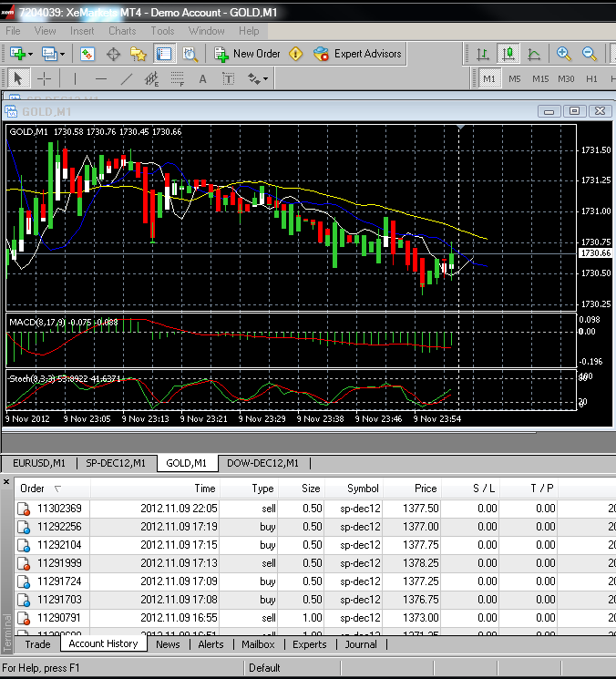Open the Help menu
The image size is (616, 679).
(249, 31)
